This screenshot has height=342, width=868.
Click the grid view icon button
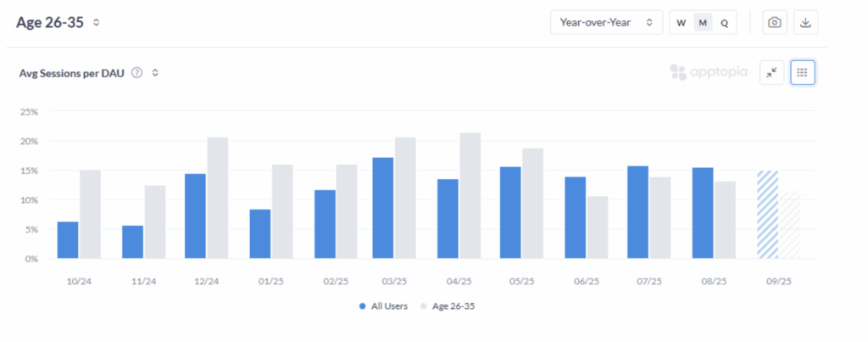[802, 73]
